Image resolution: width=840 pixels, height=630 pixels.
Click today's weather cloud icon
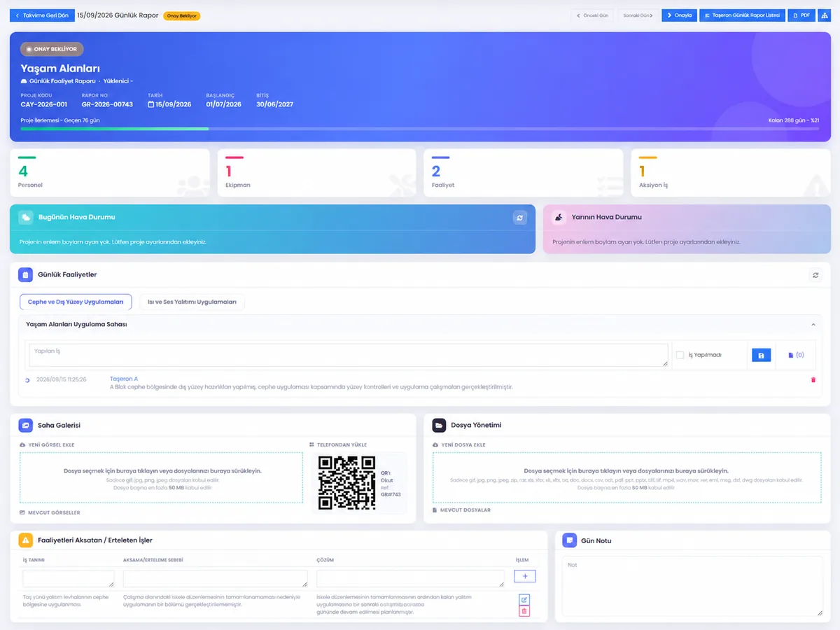(x=25, y=217)
